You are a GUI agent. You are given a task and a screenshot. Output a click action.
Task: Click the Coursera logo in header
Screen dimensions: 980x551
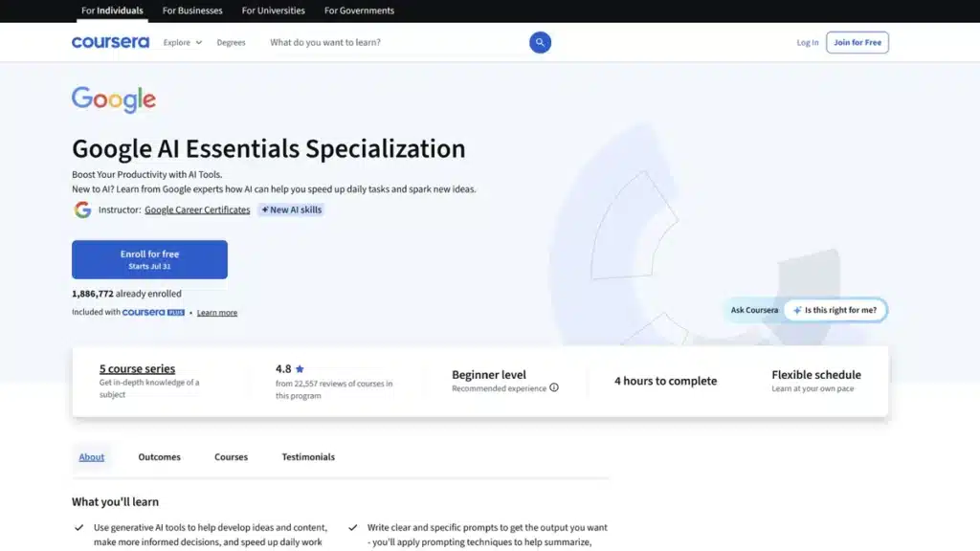click(x=111, y=42)
